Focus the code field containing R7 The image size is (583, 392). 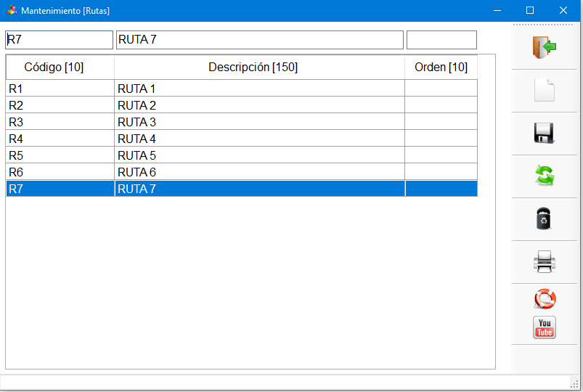(59, 40)
